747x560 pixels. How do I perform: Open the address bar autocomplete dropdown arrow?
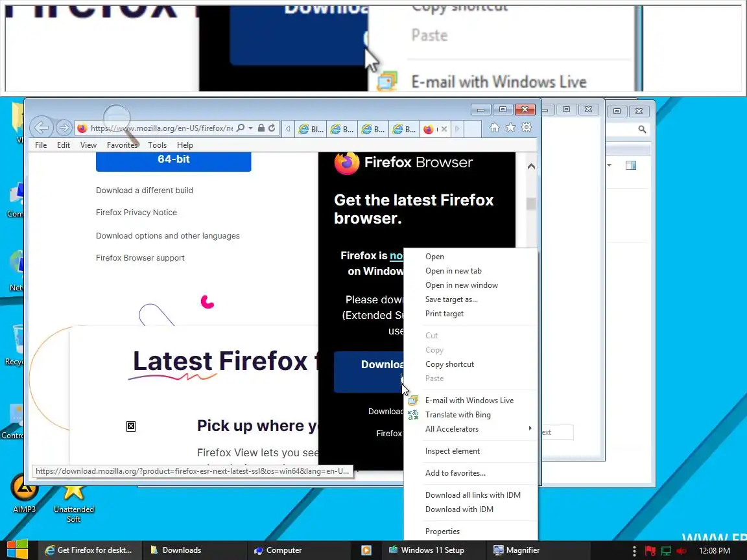(x=250, y=128)
